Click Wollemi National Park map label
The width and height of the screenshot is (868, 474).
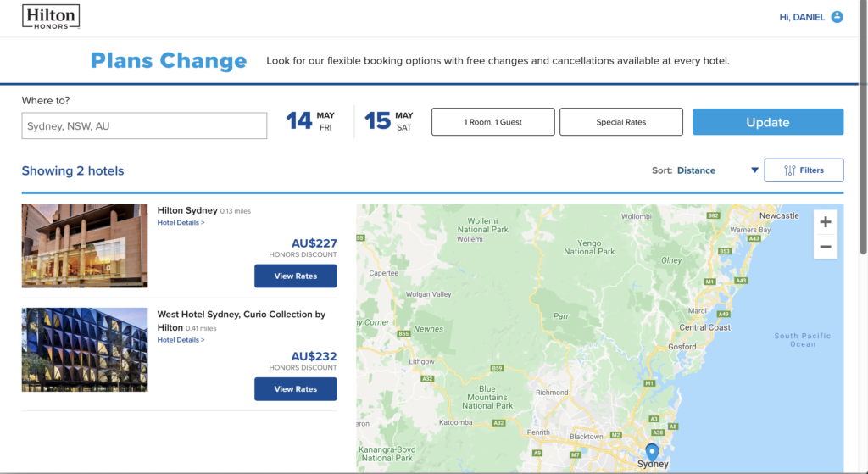[482, 226]
